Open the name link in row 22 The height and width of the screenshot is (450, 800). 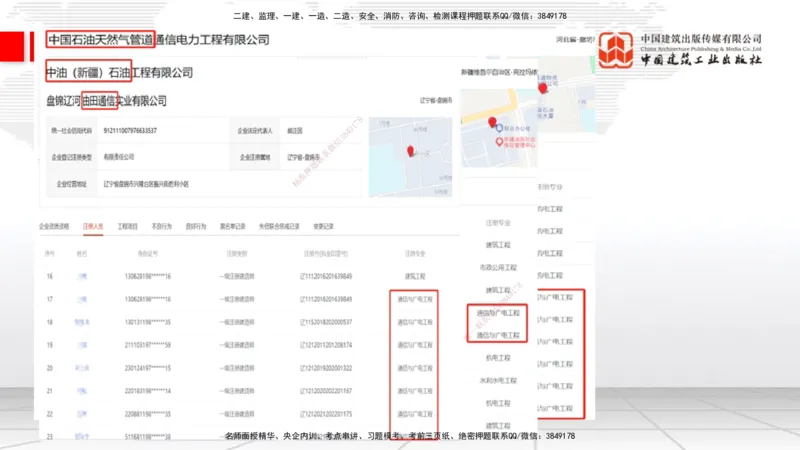[82, 414]
